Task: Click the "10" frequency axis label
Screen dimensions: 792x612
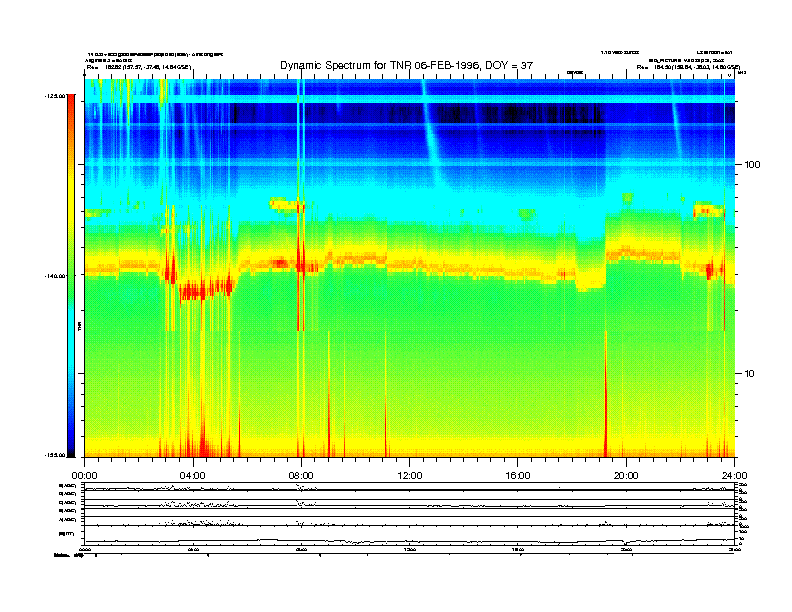Action: point(750,374)
